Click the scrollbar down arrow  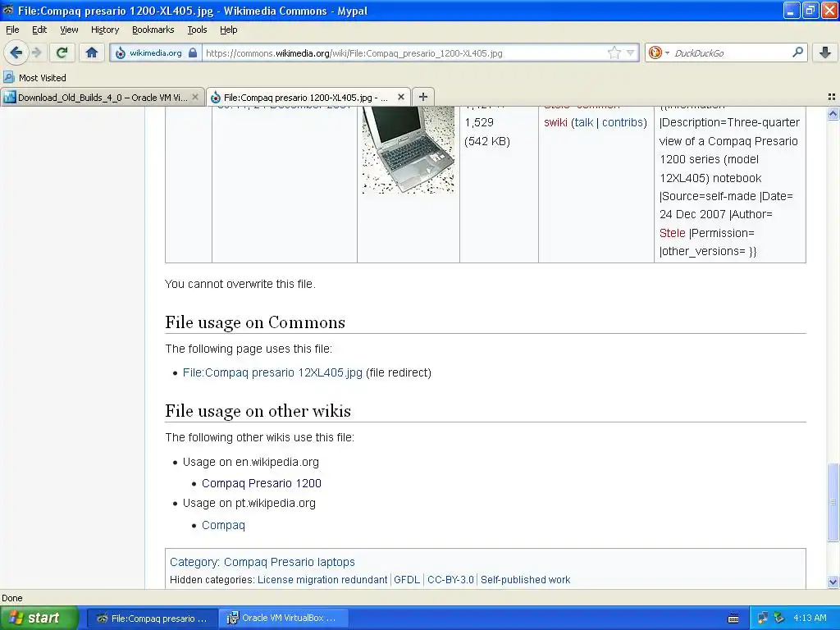point(833,582)
